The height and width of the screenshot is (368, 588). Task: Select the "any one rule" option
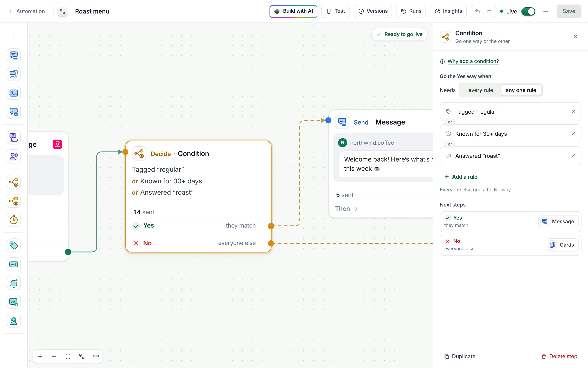click(x=521, y=90)
